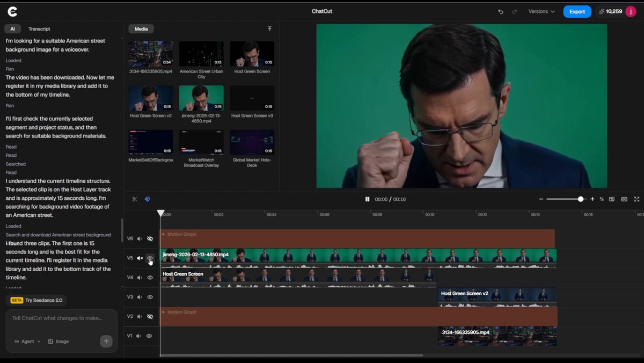Select the 3134-166335905.mp4 clip on V1
644x363 pixels.
(497, 336)
